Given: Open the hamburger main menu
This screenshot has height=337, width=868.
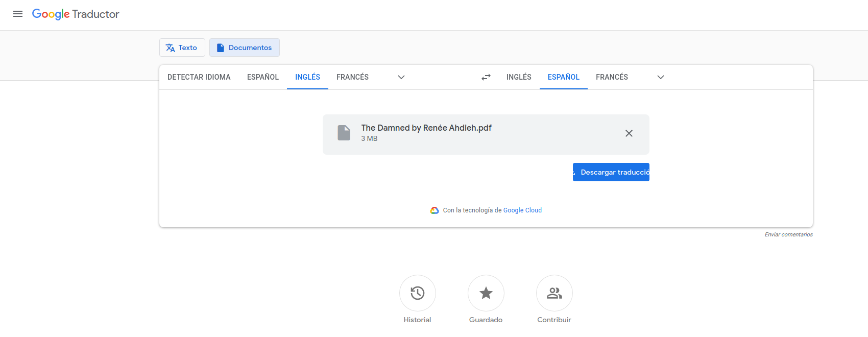Looking at the screenshot, I should (x=18, y=14).
